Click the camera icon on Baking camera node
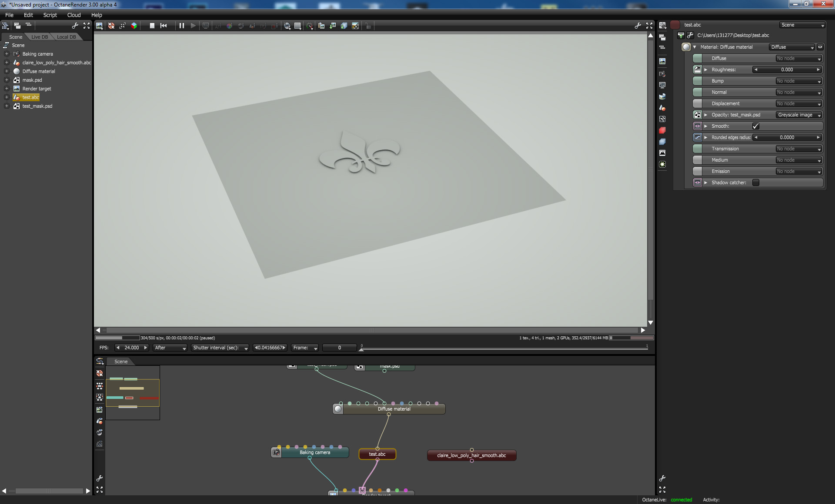This screenshot has height=504, width=835. [276, 453]
